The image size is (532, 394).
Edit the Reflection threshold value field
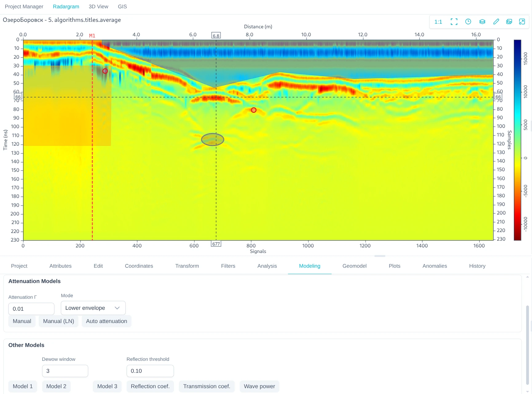(x=150, y=371)
